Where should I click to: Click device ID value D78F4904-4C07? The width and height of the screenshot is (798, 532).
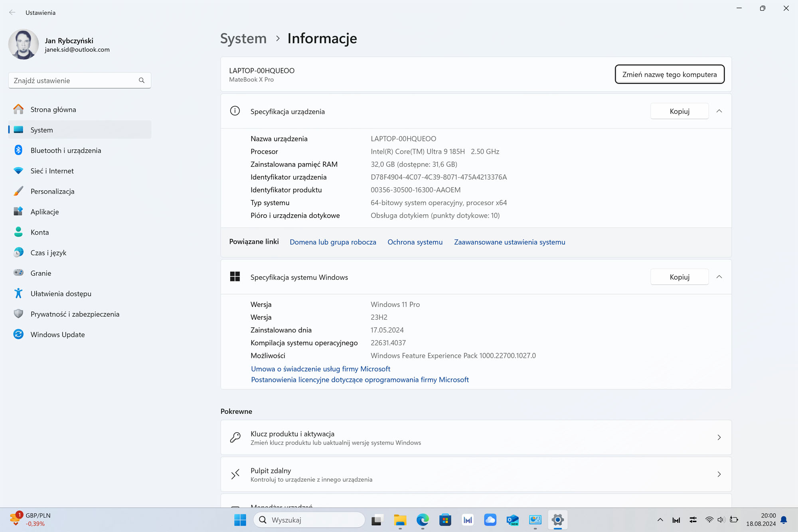(x=439, y=177)
